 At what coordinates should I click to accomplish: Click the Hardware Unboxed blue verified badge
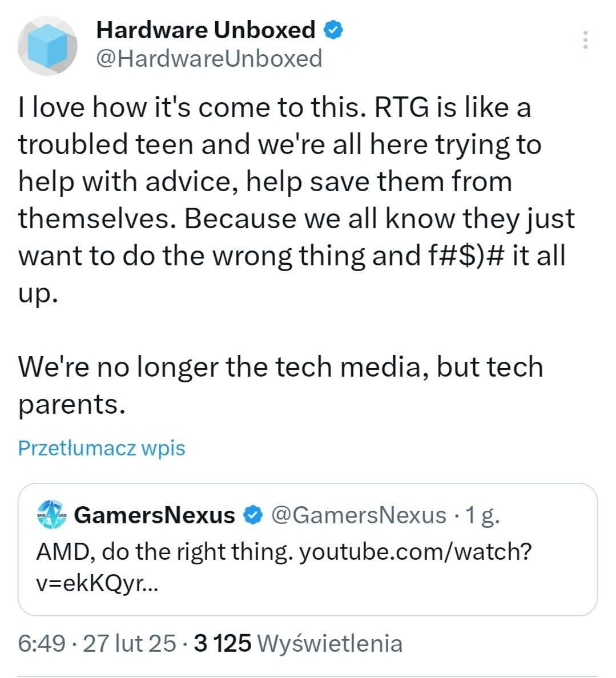[333, 30]
